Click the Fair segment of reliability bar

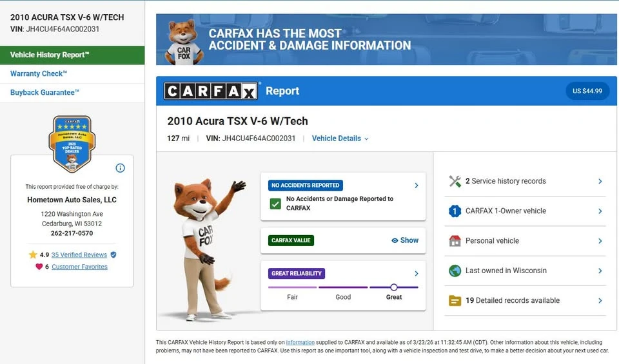pyautogui.click(x=293, y=287)
